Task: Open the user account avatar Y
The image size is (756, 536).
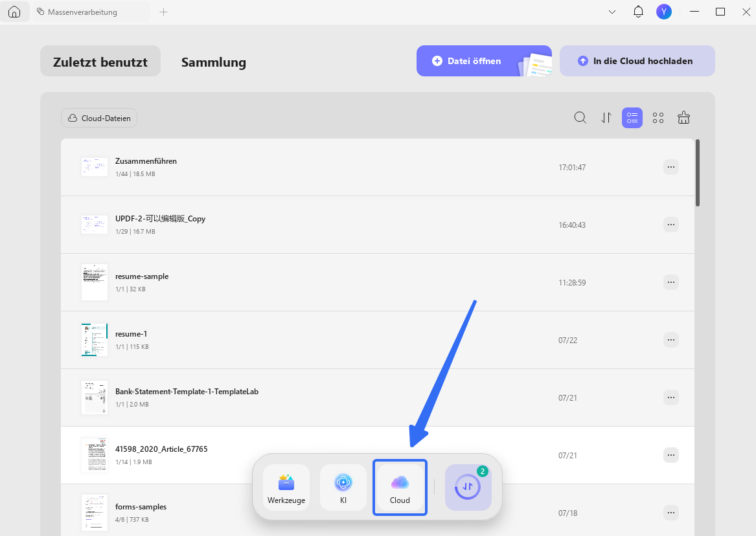Action: (664, 12)
